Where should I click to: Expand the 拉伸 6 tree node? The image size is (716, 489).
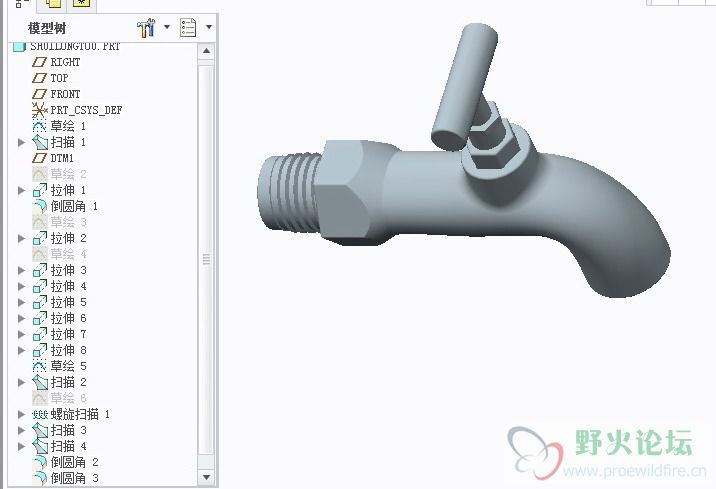(x=21, y=318)
